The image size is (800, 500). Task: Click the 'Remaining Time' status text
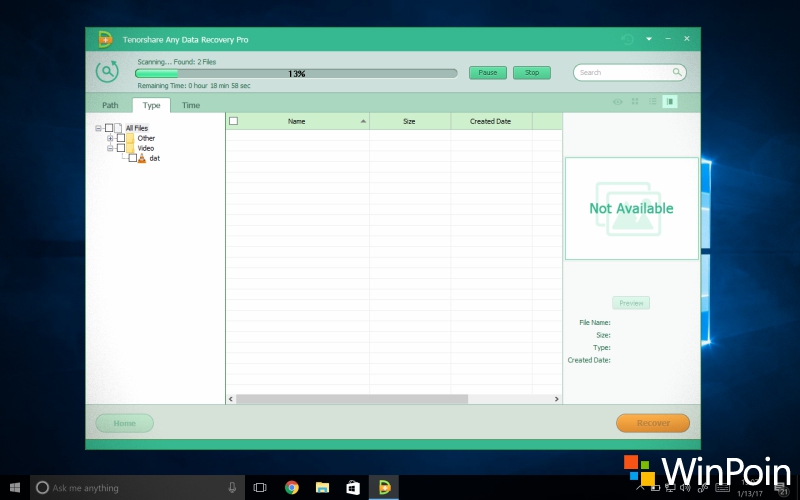coord(194,86)
